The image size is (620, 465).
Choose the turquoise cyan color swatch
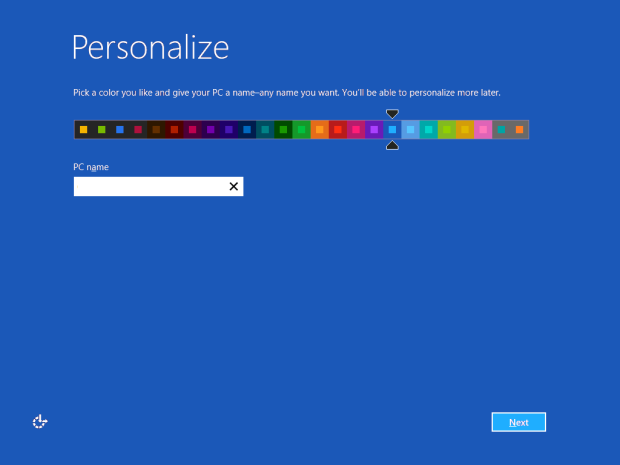[429, 130]
